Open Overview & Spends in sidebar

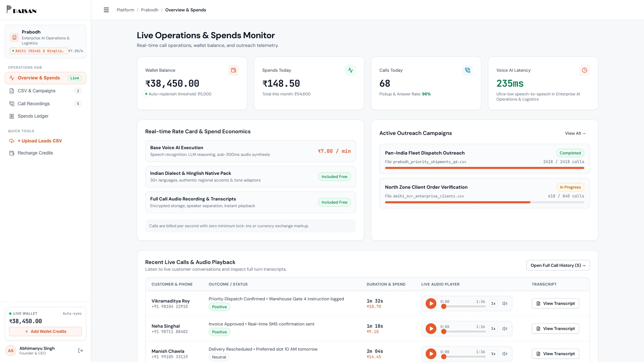[x=45, y=78]
